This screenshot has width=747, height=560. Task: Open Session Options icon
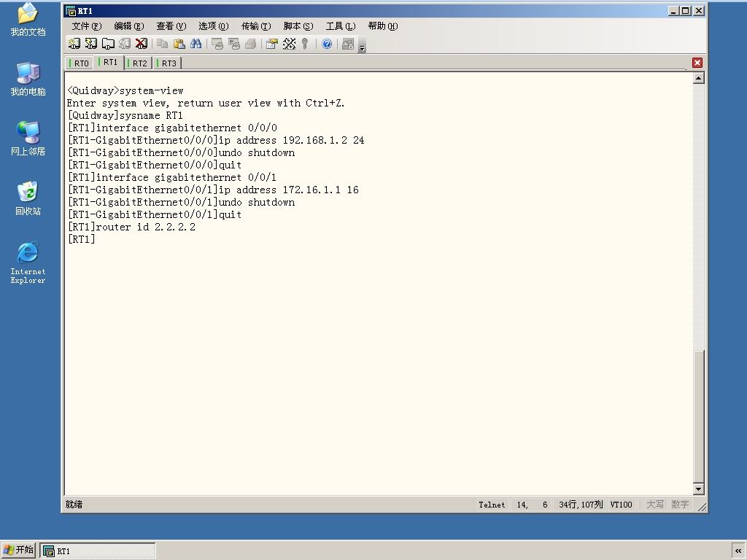point(272,44)
